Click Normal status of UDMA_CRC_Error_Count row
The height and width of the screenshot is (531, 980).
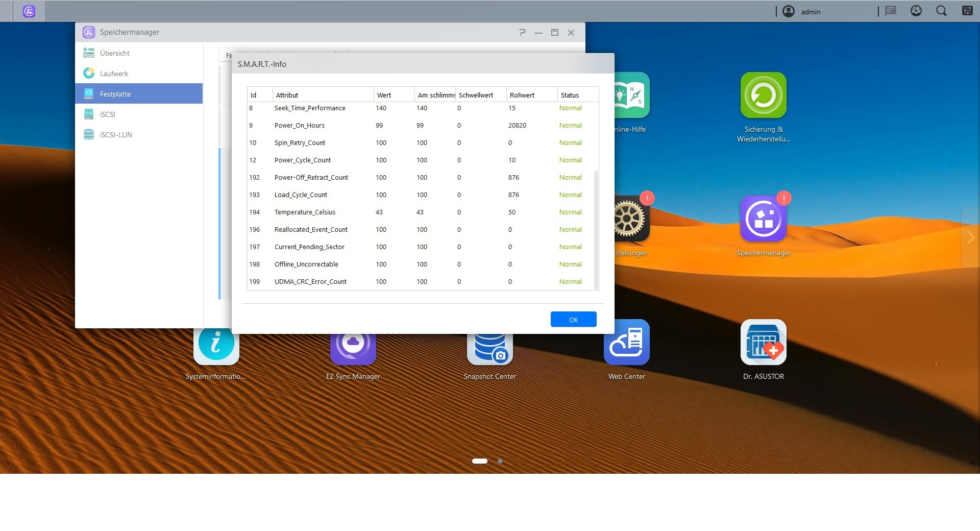click(x=571, y=282)
